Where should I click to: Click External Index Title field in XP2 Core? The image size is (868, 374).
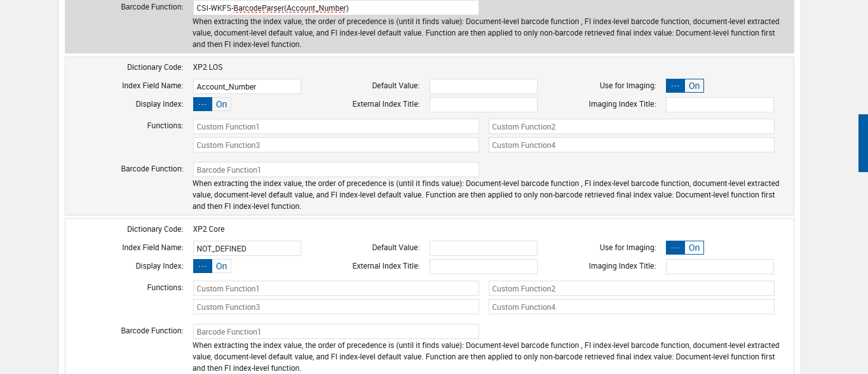483,267
